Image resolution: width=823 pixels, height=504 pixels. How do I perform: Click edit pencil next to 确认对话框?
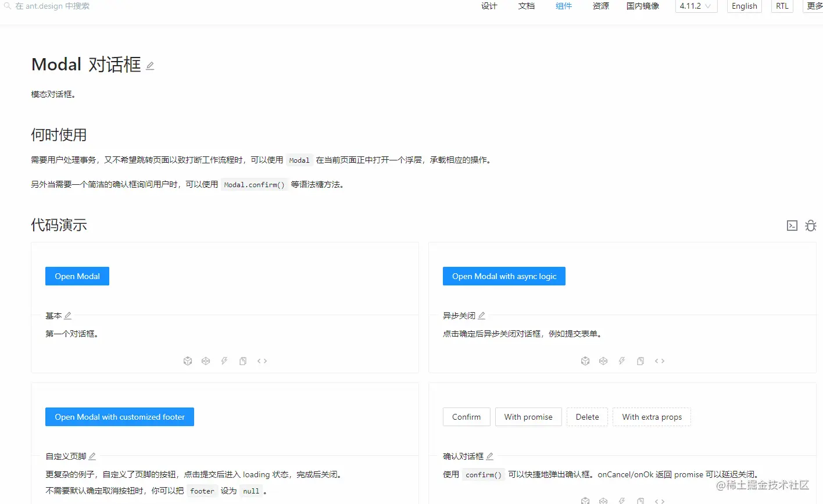[x=490, y=456]
